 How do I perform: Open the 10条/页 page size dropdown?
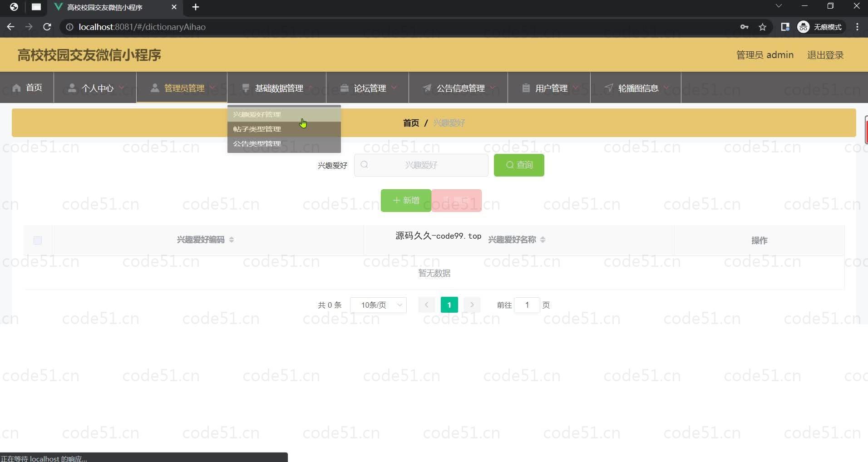click(378, 305)
